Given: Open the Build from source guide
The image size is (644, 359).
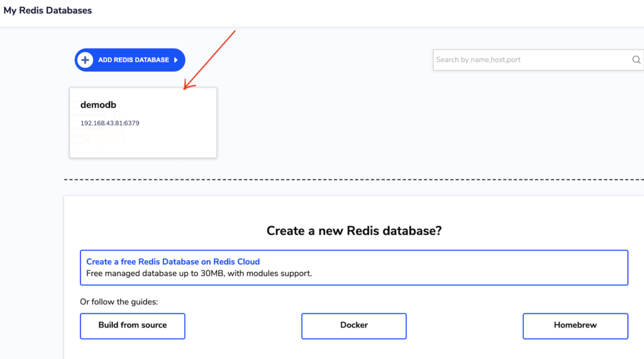Looking at the screenshot, I should [133, 326].
